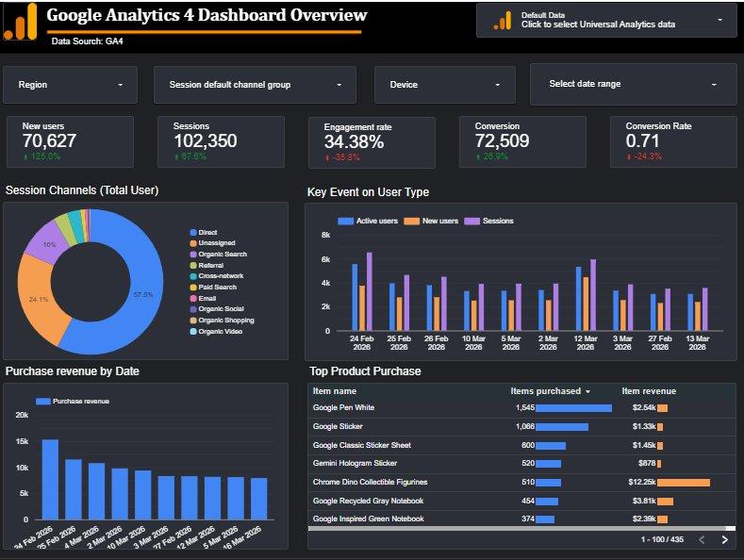Click Organic Shopping legend entry
744x560 pixels.
pyautogui.click(x=222, y=321)
